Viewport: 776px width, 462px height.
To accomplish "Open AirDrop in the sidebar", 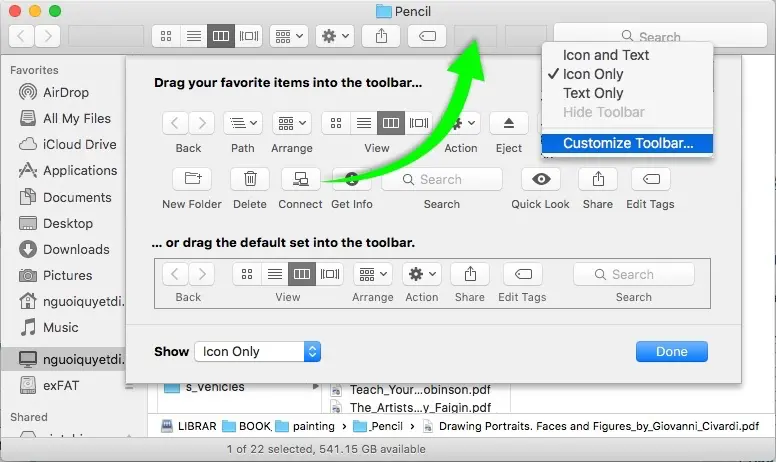I will (x=66, y=93).
